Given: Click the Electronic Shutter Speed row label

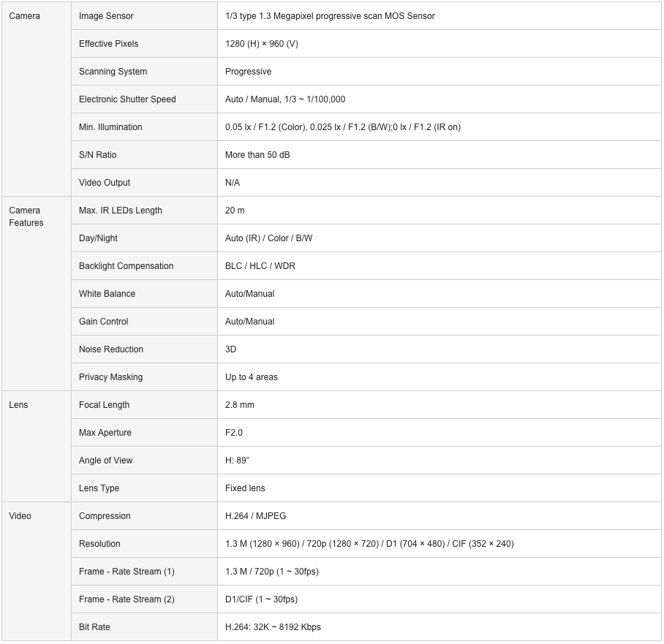Looking at the screenshot, I should pyautogui.click(x=127, y=99).
